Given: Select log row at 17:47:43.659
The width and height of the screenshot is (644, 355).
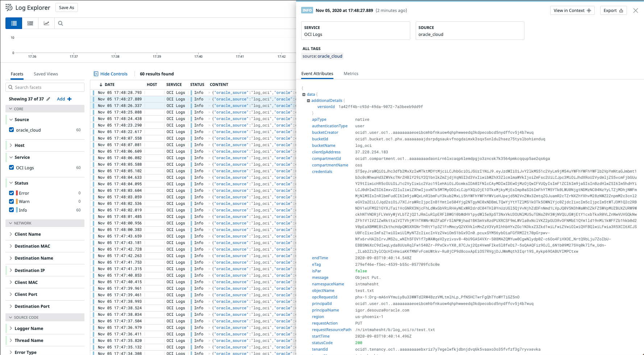Looking at the screenshot, I should click(x=193, y=236).
